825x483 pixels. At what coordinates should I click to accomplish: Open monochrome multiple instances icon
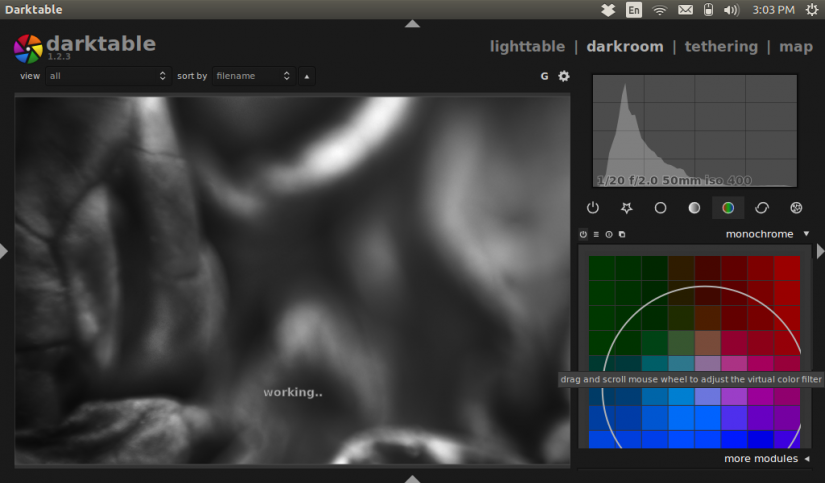tap(622, 235)
